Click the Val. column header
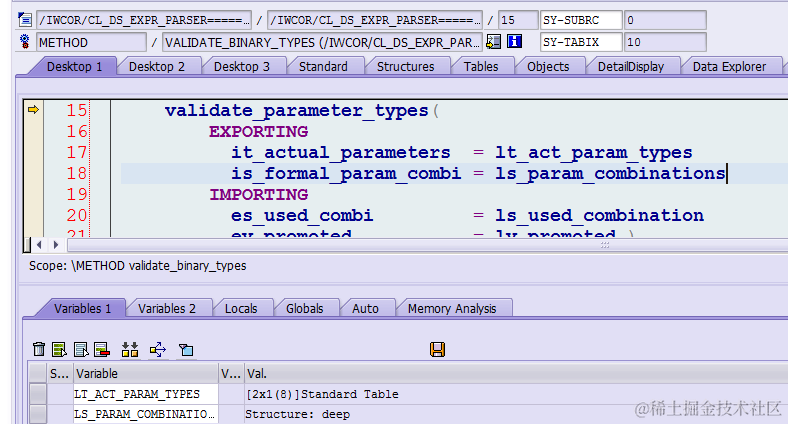Screen dimensions: 788x424 (516, 373)
